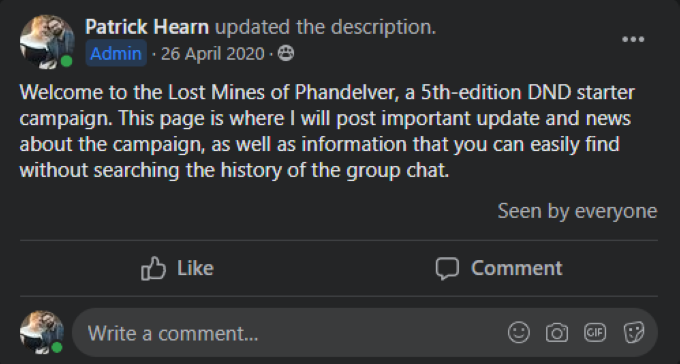Open the GIF picker in comment box

pyautogui.click(x=595, y=333)
